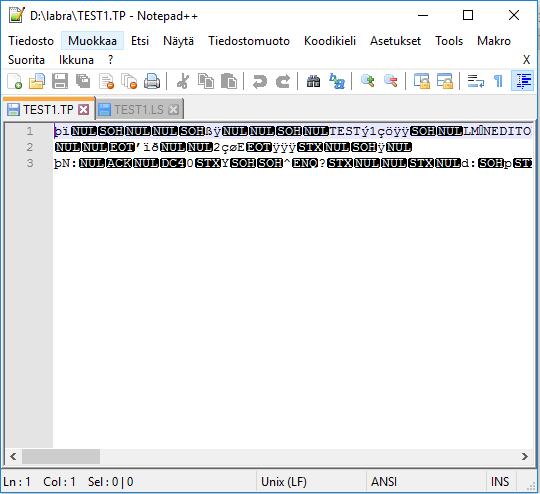Open Replace toolbar icon
Screen dimensions: 540x494
pyautogui.click(x=336, y=81)
